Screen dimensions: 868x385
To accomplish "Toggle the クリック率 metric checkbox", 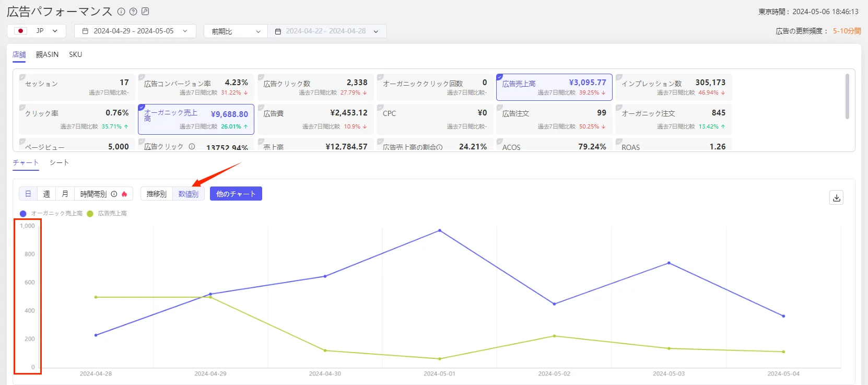I will [x=22, y=108].
